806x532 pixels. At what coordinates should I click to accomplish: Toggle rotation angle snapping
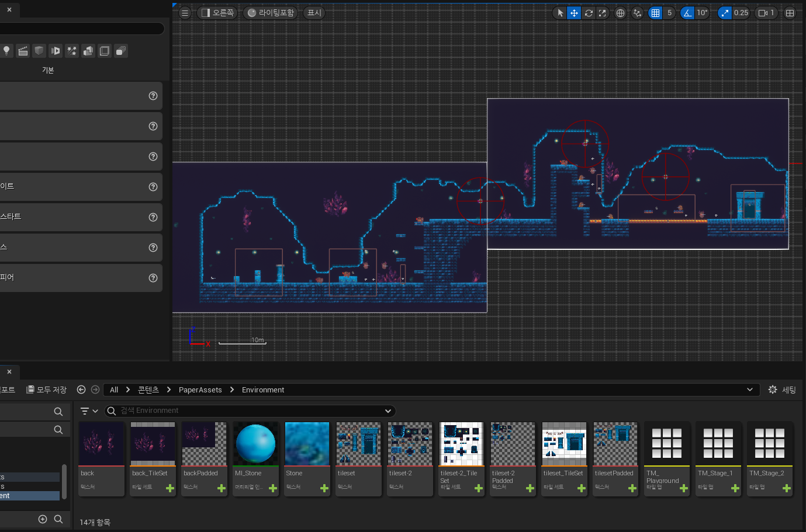coord(687,13)
